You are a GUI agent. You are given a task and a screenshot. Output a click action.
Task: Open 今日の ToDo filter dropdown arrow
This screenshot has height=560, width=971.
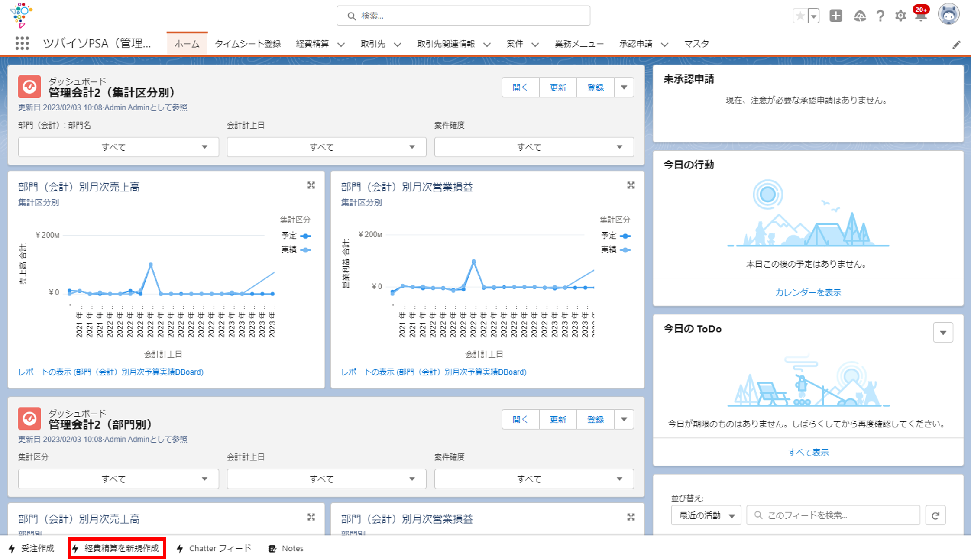(x=943, y=333)
